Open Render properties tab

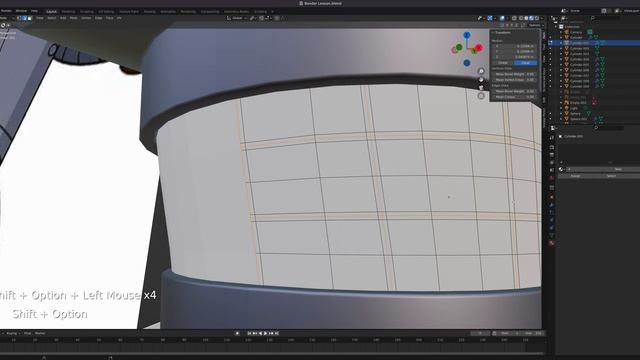coord(552,147)
